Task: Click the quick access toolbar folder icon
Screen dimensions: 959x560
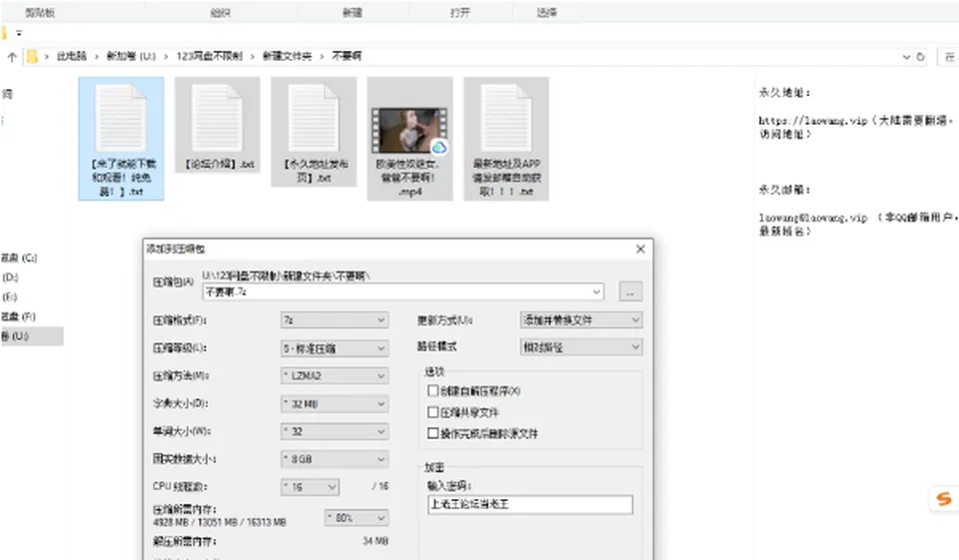Action: click(x=4, y=32)
